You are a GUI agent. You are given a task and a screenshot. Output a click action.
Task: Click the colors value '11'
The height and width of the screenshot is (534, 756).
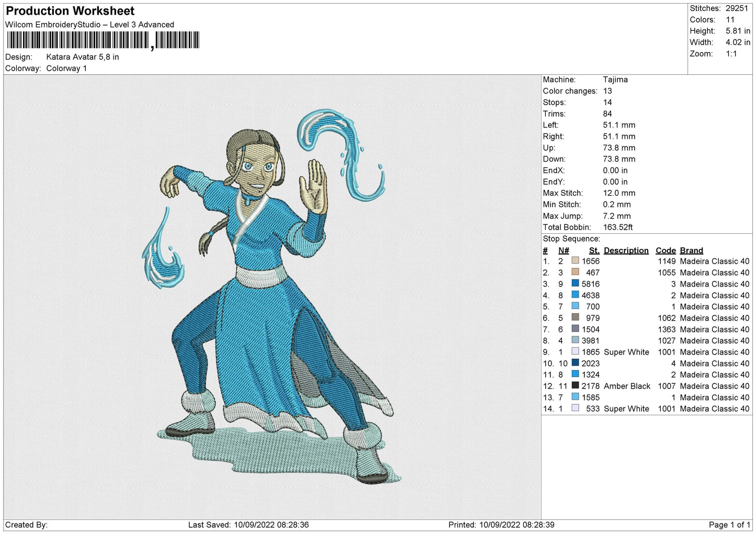[x=730, y=20]
